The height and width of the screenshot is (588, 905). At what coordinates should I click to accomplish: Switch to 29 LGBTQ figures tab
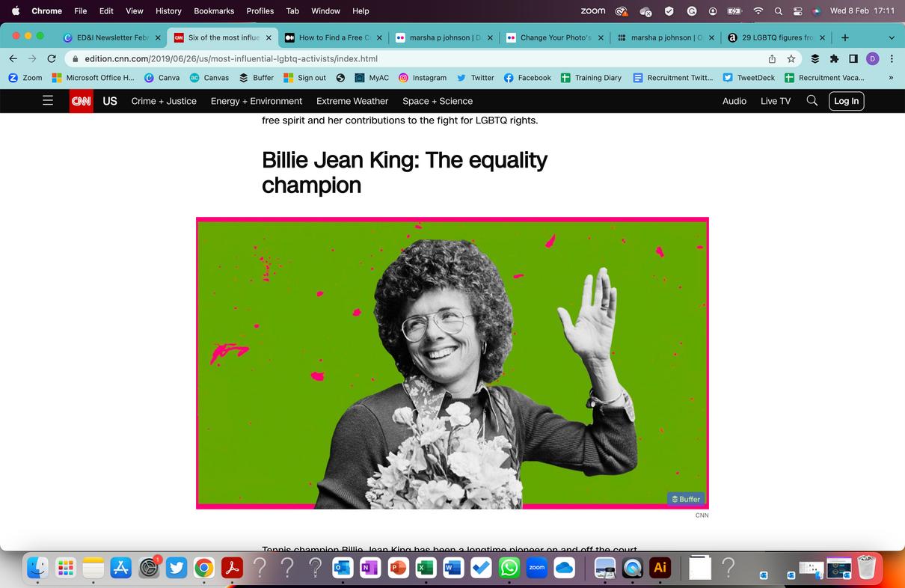[x=777, y=37]
